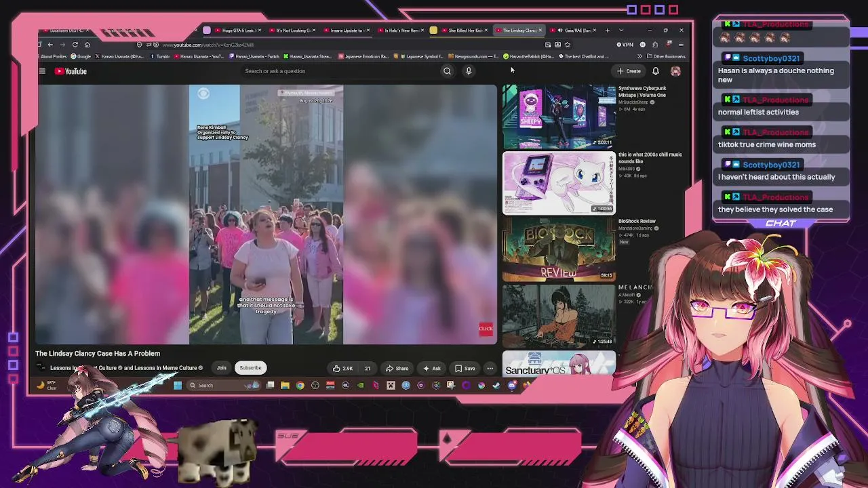
Task: Open the YouTube hamburger guide menu
Action: point(42,71)
